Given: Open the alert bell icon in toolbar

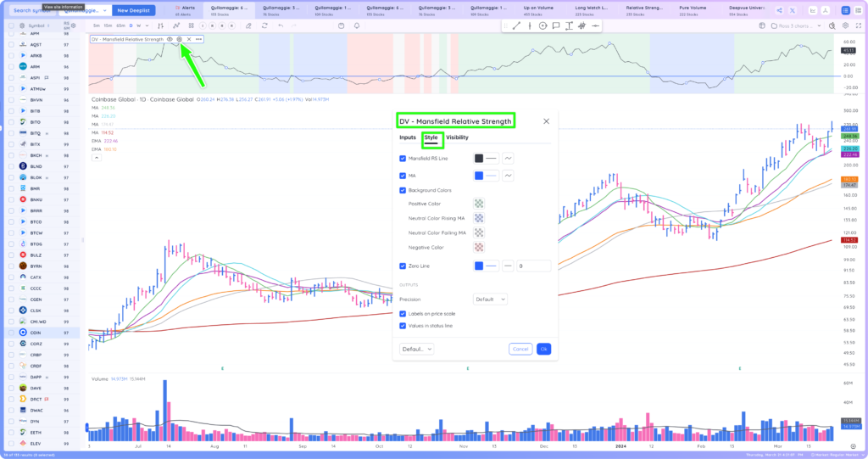Looking at the screenshot, I should pyautogui.click(x=357, y=25).
